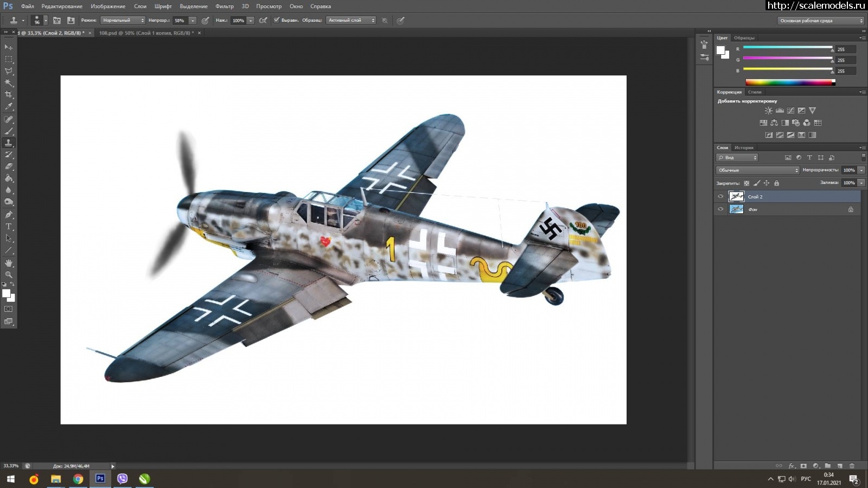Select the History Brush tool
This screenshot has height=488, width=868.
tap(9, 155)
